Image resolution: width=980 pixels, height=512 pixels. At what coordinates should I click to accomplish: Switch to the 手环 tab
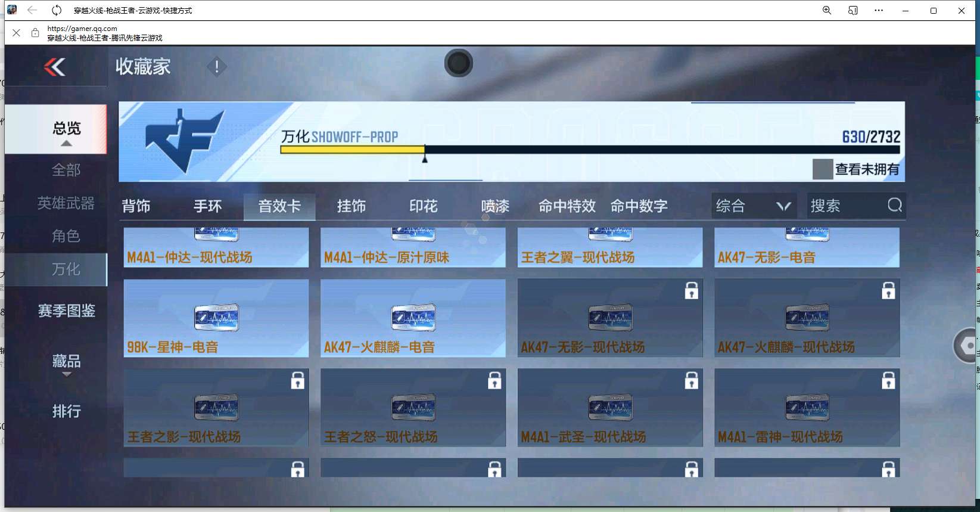coord(208,206)
